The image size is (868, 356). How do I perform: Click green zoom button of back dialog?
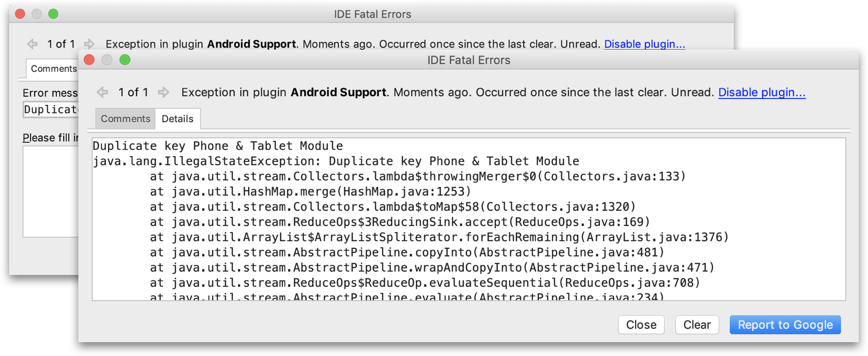pyautogui.click(x=53, y=14)
